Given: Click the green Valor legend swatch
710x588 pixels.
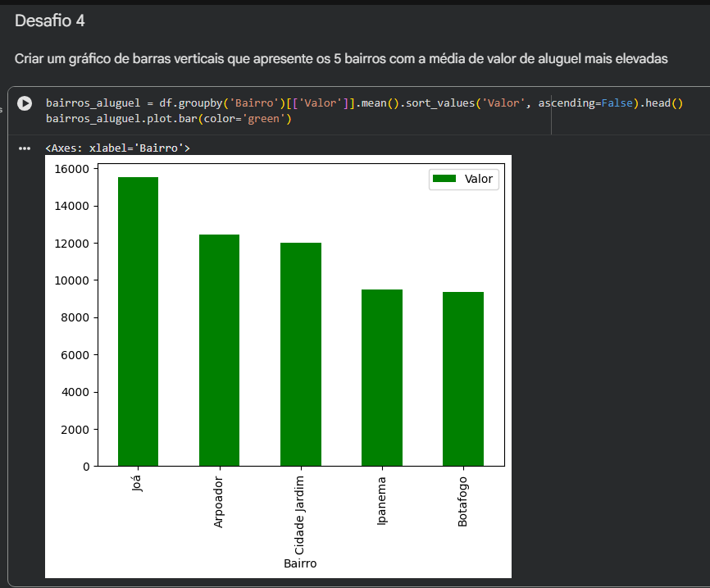Looking at the screenshot, I should [444, 179].
